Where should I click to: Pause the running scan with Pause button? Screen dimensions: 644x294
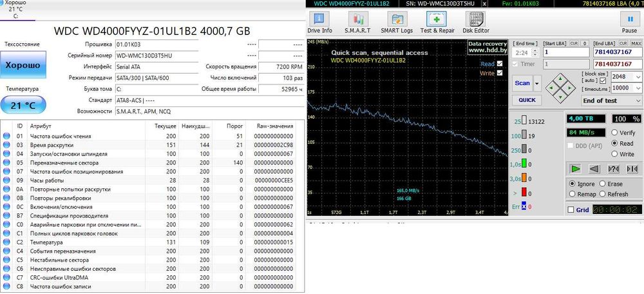click(629, 22)
